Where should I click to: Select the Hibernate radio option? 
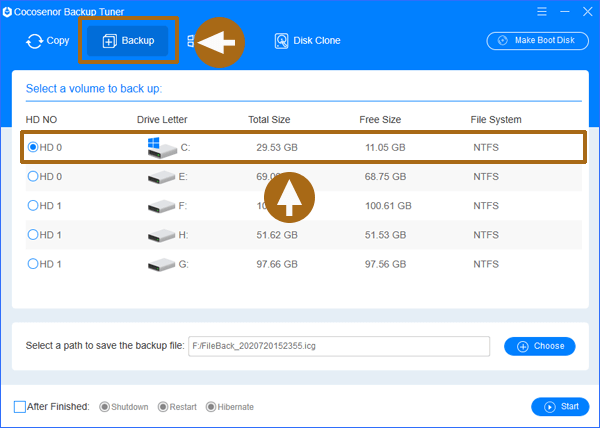pyautogui.click(x=210, y=407)
